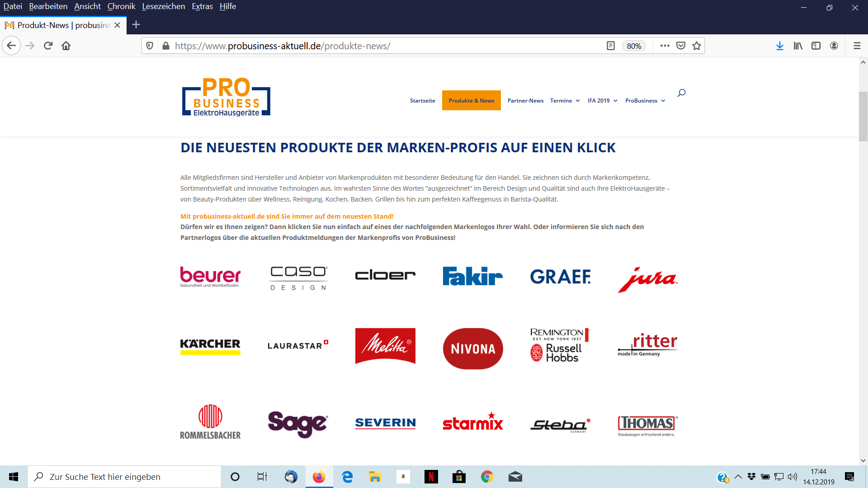Show the Firefox library icon

(x=798, y=46)
